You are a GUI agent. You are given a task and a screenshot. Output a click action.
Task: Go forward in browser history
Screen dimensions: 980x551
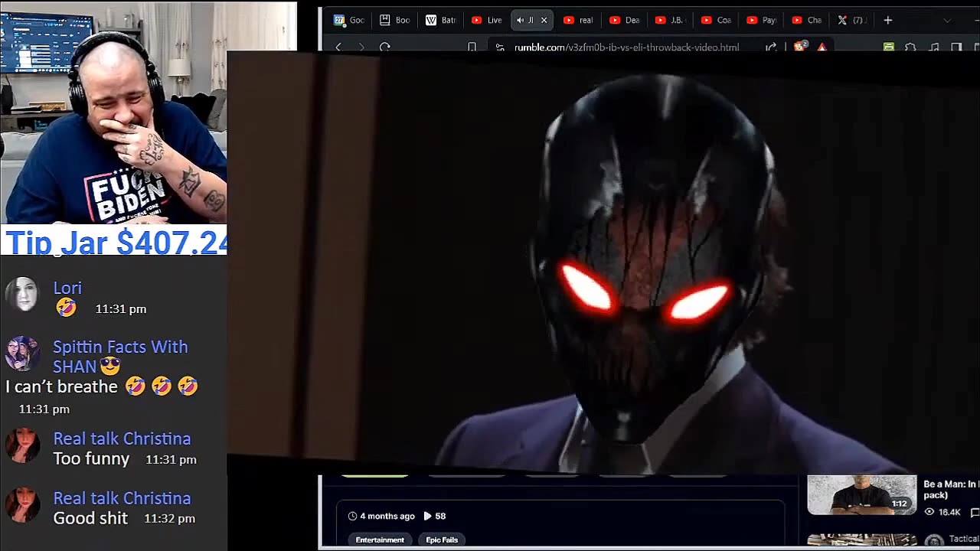click(361, 47)
